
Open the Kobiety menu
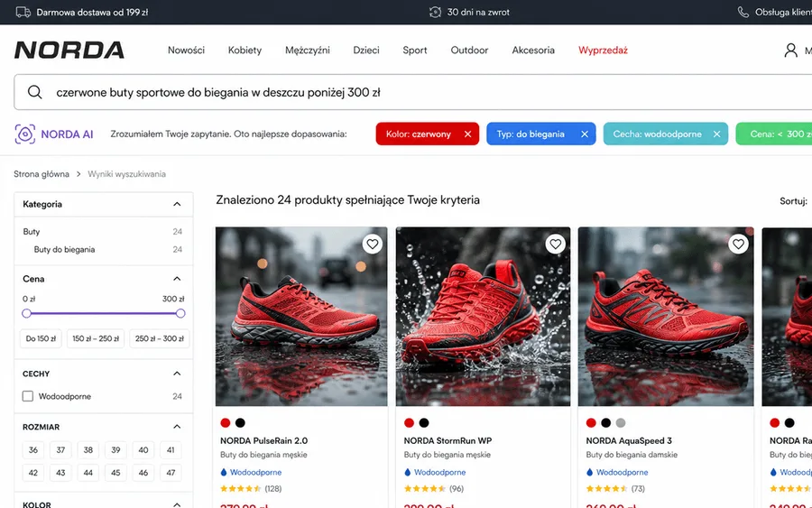coord(245,51)
